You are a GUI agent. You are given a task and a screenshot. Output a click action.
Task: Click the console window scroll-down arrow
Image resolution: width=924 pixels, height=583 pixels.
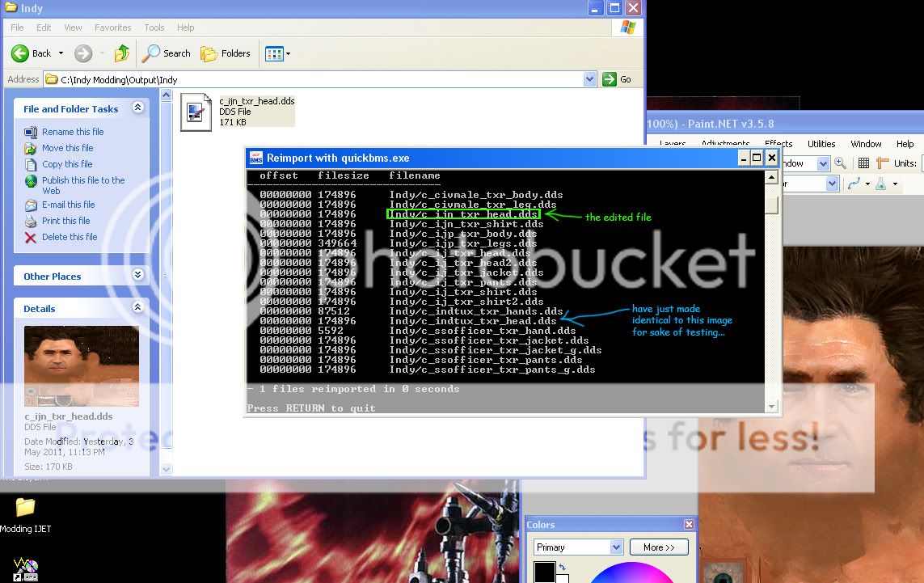pos(770,407)
